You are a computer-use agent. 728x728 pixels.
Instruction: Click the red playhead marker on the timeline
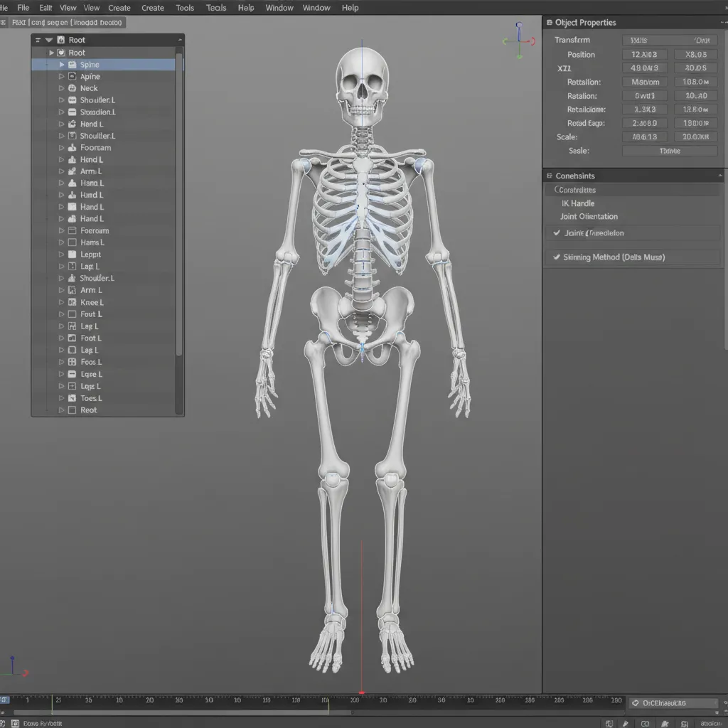362,691
